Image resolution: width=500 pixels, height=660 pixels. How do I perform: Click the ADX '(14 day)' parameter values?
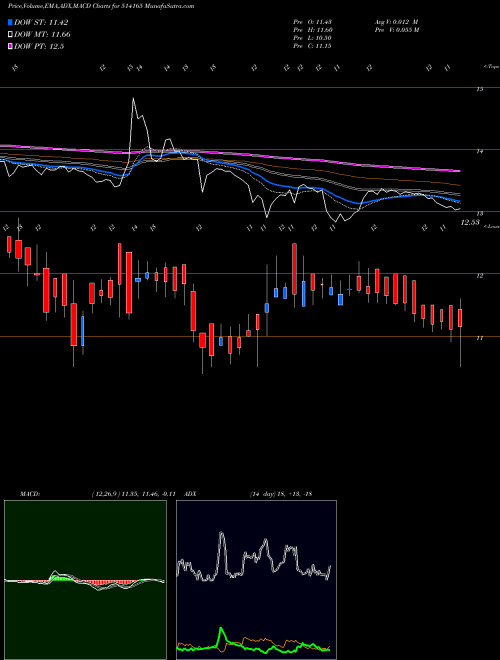coord(280,494)
